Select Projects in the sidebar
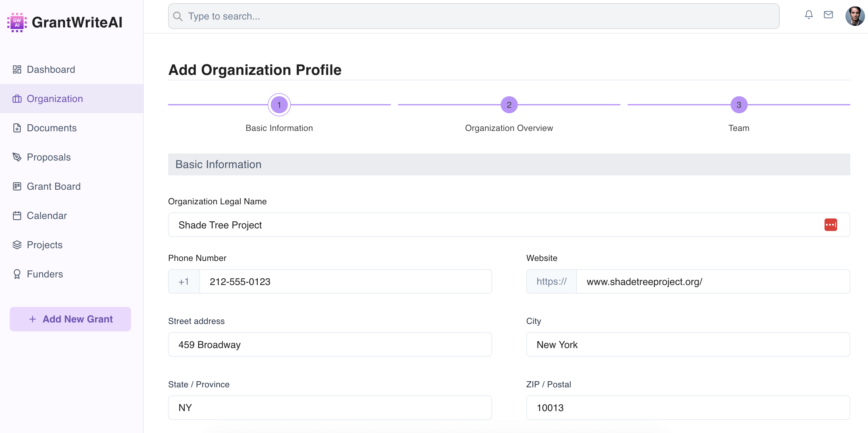The width and height of the screenshot is (868, 433). (x=44, y=245)
